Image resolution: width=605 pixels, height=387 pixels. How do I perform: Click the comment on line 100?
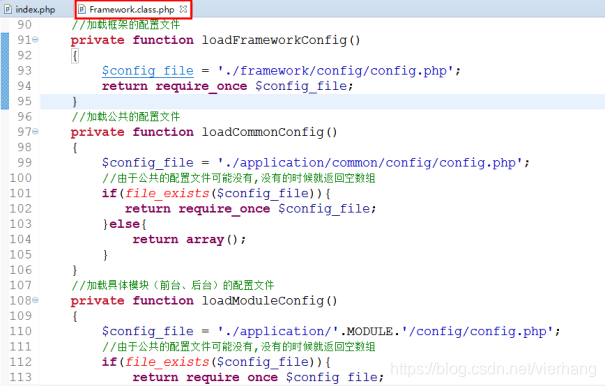coord(238,178)
